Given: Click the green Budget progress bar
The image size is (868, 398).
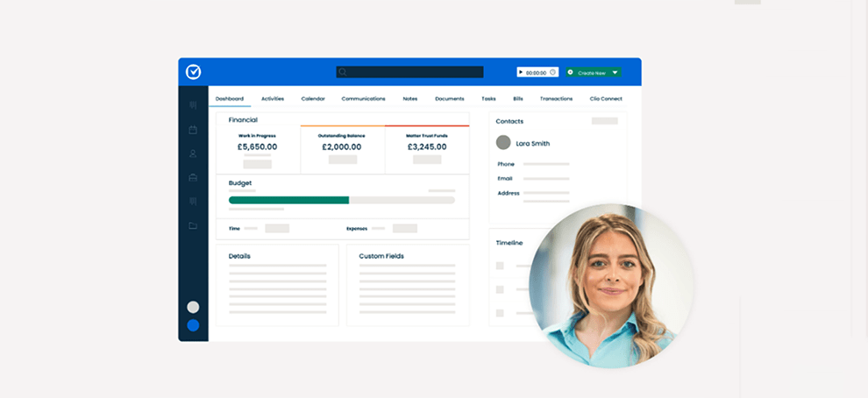Looking at the screenshot, I should pos(289,200).
